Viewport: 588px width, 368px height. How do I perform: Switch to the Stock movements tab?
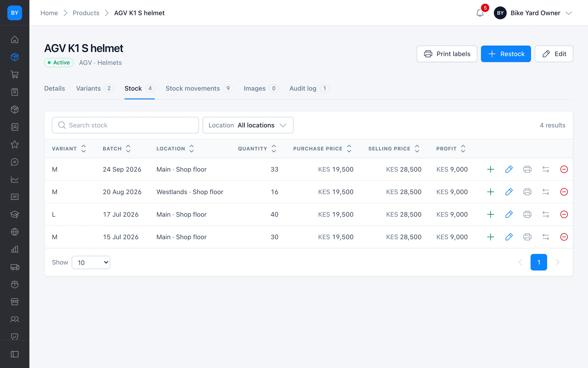pos(199,88)
